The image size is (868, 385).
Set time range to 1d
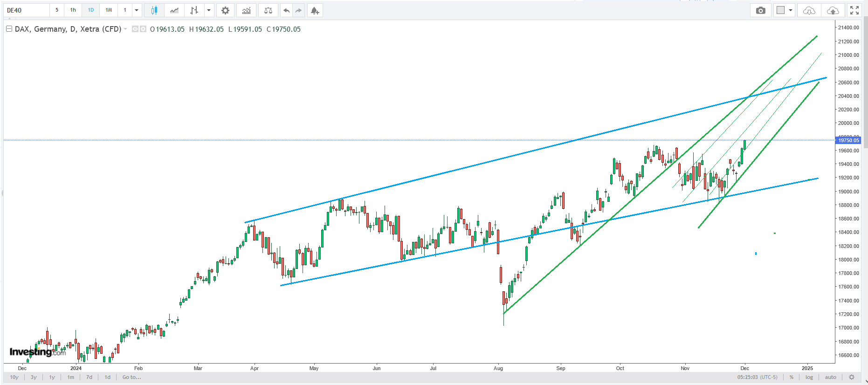click(x=107, y=377)
